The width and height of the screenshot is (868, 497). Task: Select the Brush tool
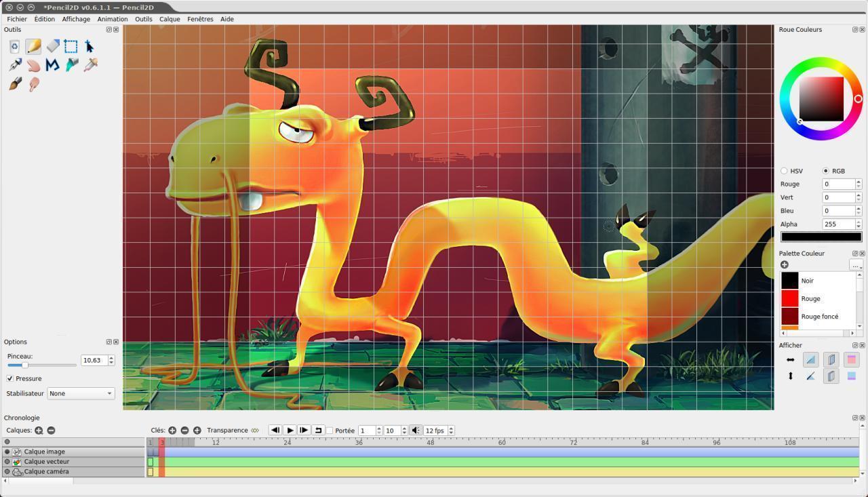pos(14,84)
